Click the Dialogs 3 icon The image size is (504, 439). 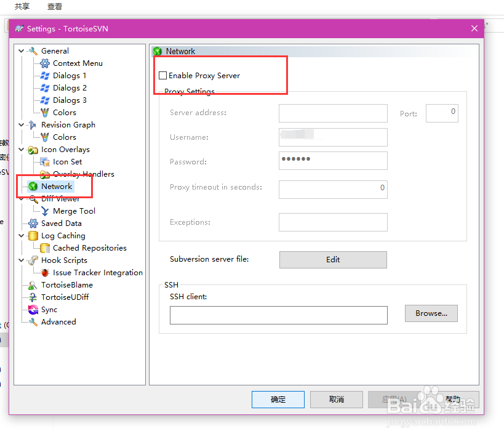45,100
